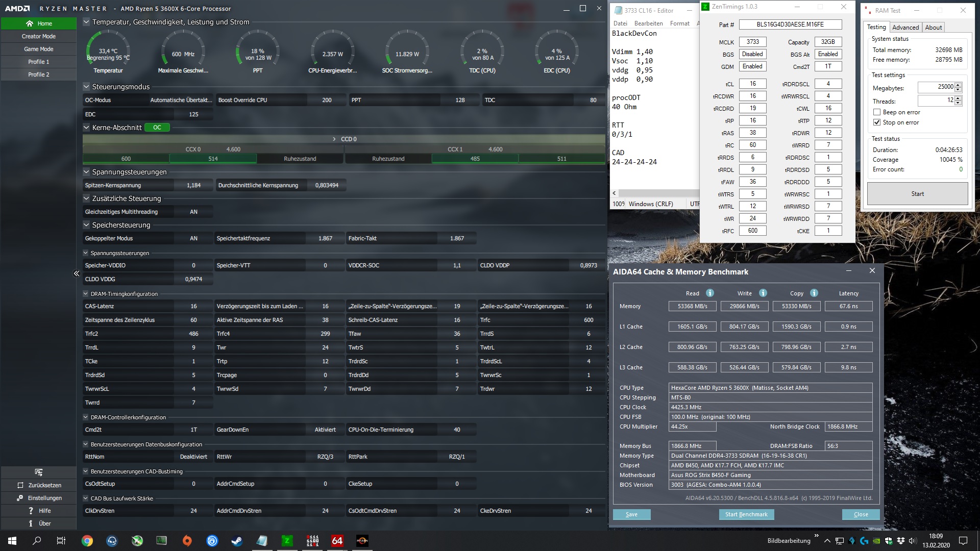Open Chrome from the taskbar
Screen dimensions: 980x551
[x=87, y=541]
